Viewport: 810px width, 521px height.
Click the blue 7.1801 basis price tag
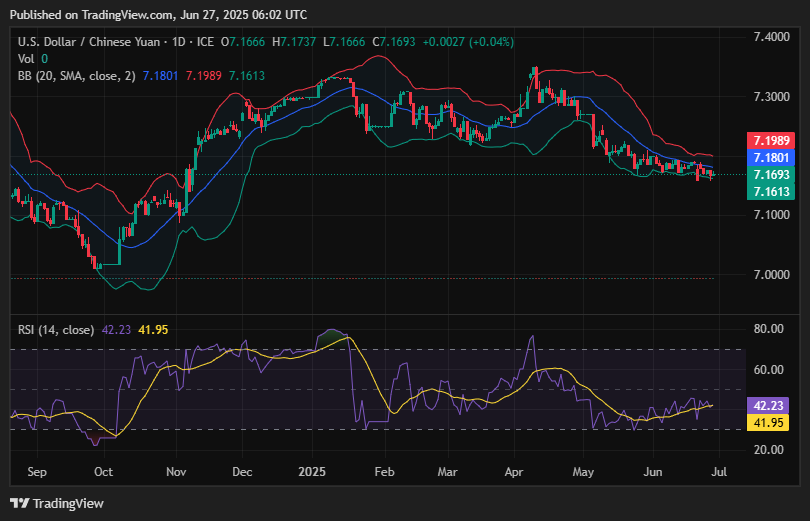tap(771, 157)
